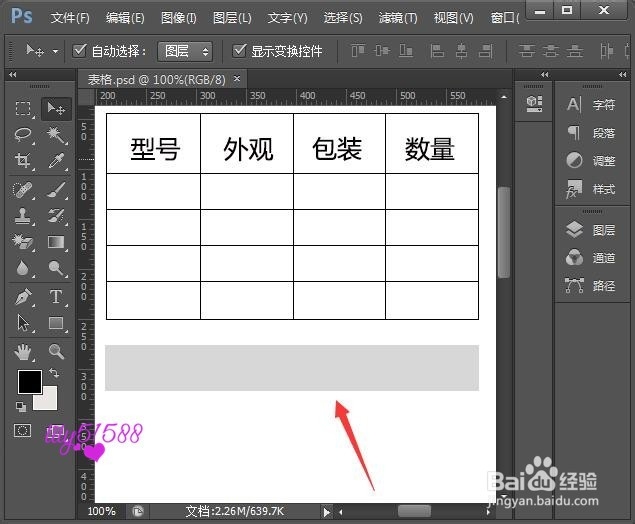Open the 样式 panel
This screenshot has width=635, height=524.
(x=591, y=189)
